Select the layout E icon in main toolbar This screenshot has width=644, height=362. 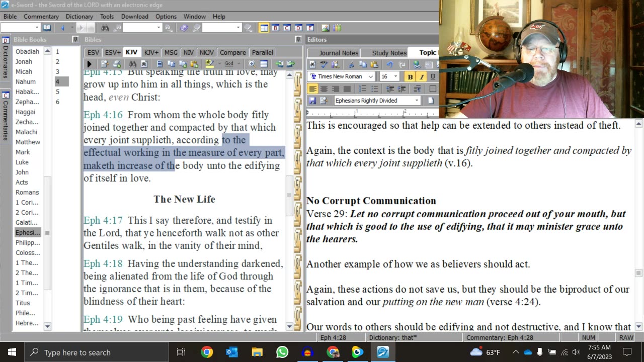click(x=310, y=28)
